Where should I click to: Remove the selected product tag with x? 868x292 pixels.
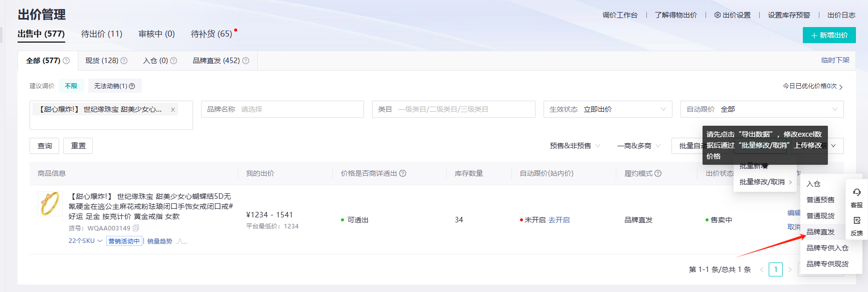pyautogui.click(x=173, y=110)
